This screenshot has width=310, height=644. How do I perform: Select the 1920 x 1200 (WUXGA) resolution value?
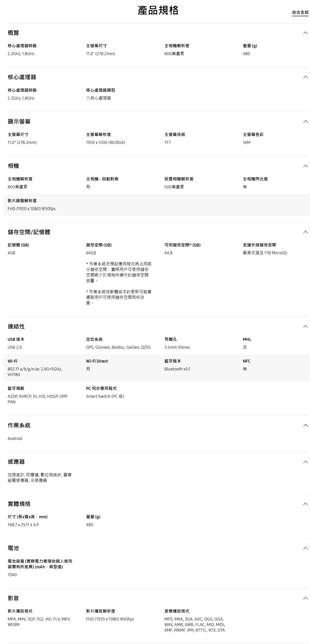point(106,142)
